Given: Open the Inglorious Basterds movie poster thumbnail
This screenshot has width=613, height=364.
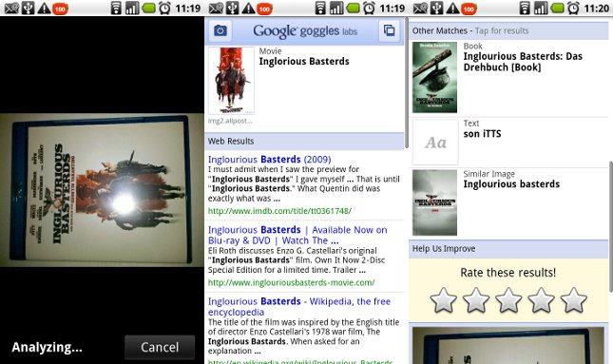Looking at the screenshot, I should pyautogui.click(x=231, y=81).
